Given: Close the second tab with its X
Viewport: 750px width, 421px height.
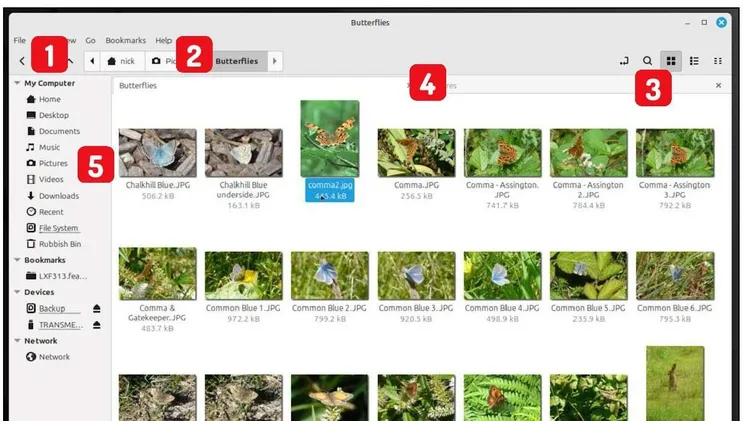Looking at the screenshot, I should pyautogui.click(x=718, y=85).
